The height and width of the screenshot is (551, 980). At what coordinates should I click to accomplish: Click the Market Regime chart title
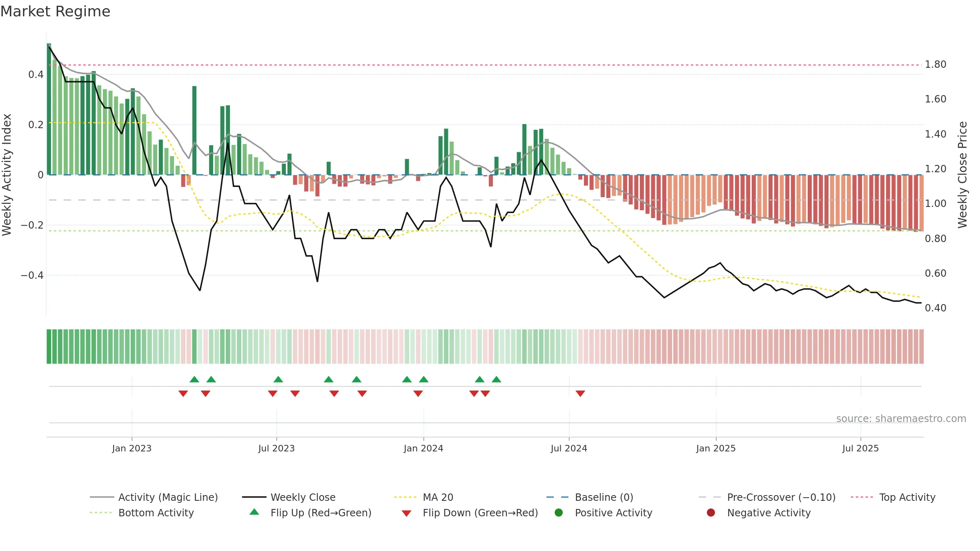pos(55,11)
